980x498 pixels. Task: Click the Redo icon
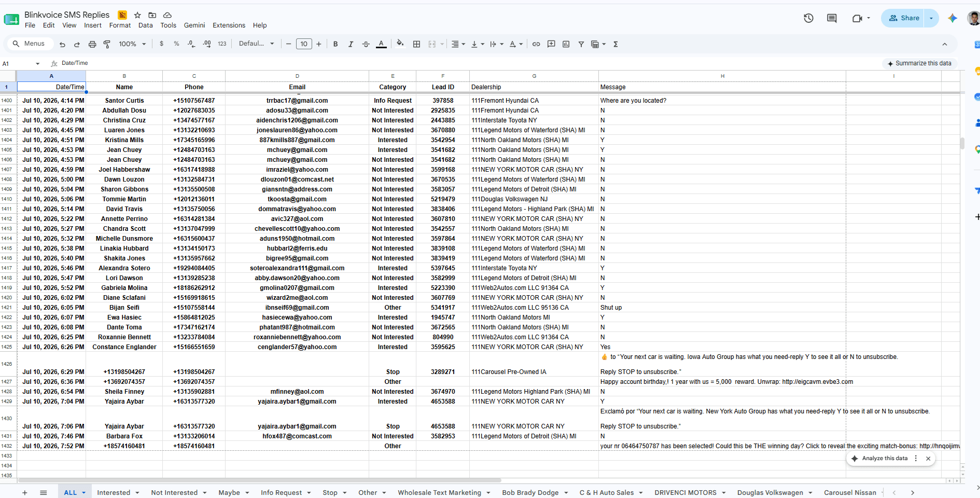(x=77, y=44)
